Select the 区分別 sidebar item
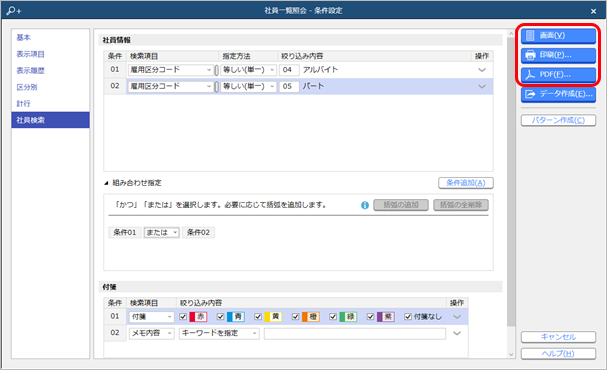The image size is (607, 370). pyautogui.click(x=50, y=87)
